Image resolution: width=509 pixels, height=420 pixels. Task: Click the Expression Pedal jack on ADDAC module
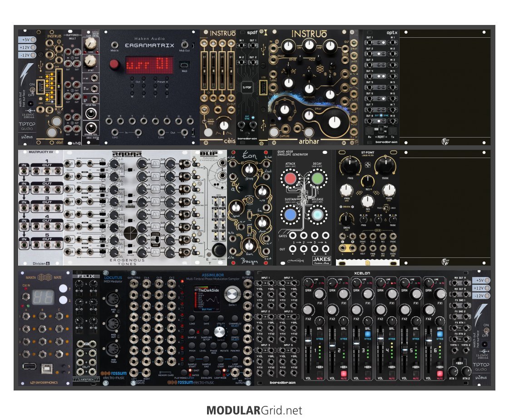point(90,128)
